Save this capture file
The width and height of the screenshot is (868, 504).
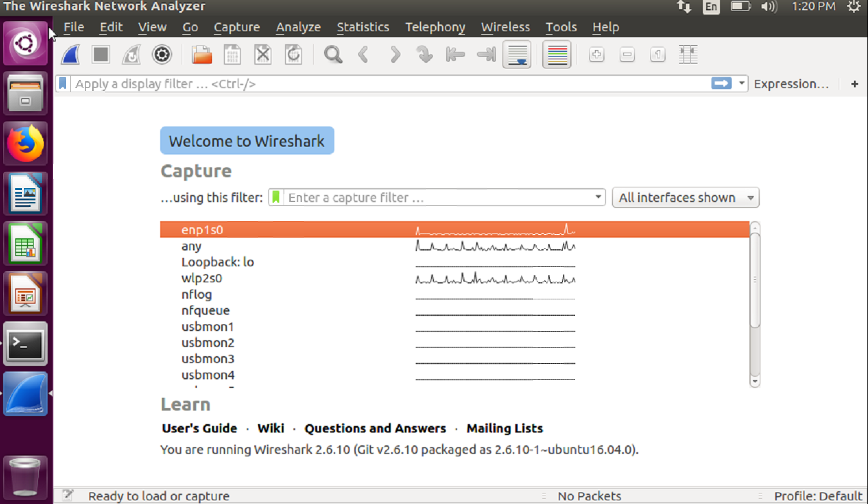(x=232, y=55)
